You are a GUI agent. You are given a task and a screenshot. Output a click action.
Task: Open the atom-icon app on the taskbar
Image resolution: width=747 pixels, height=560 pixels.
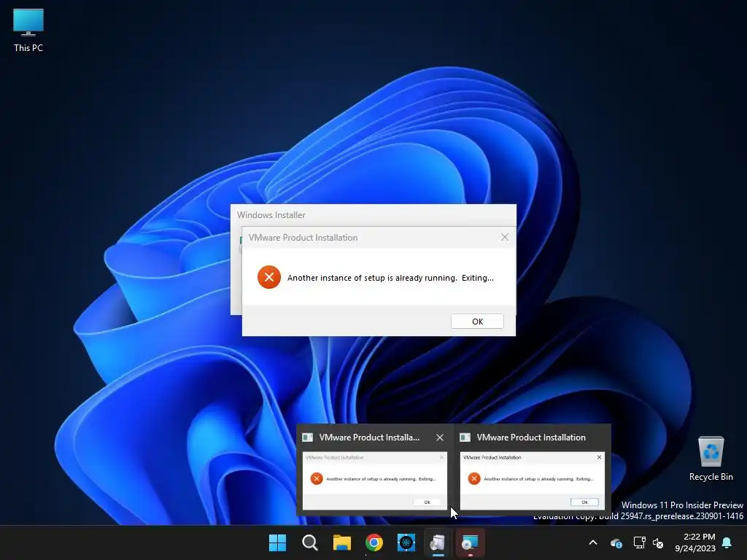tap(406, 542)
